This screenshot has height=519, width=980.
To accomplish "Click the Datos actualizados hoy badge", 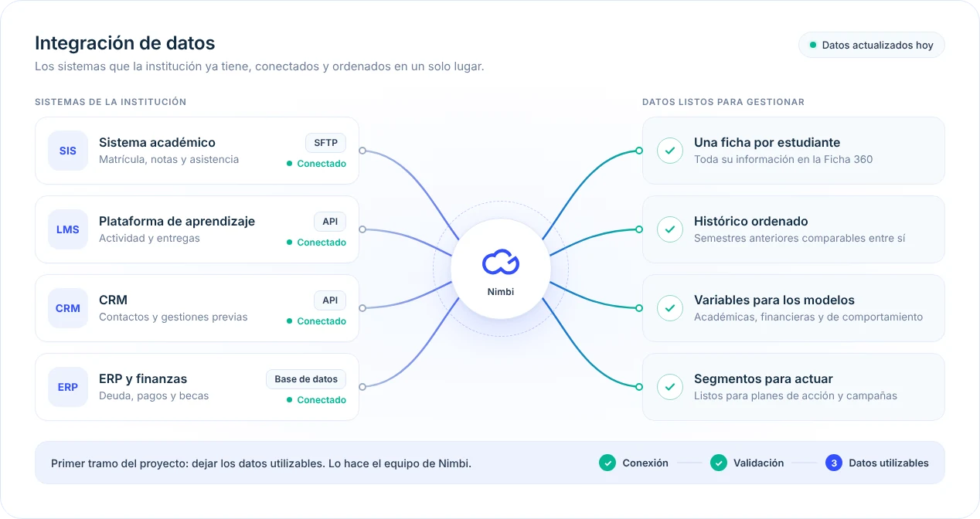I will point(872,46).
